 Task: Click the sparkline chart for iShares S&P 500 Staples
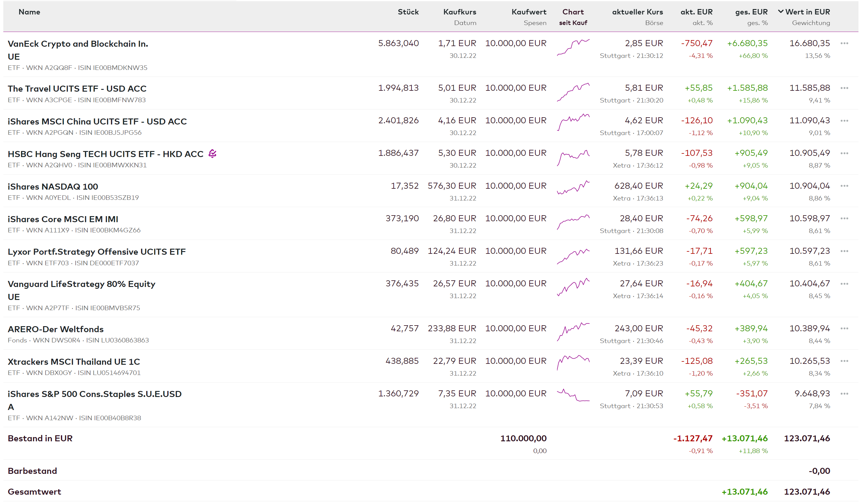(573, 395)
